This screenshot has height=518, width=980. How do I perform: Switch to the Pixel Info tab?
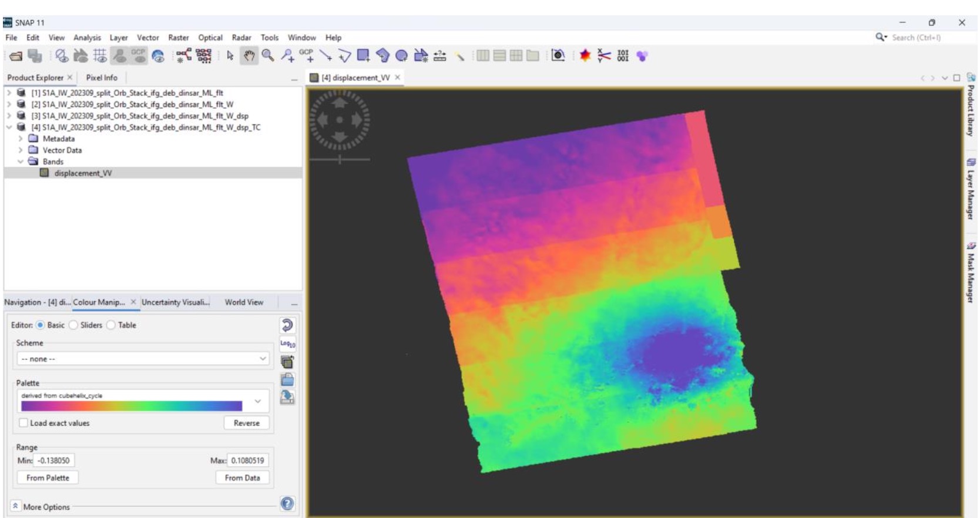click(x=102, y=78)
